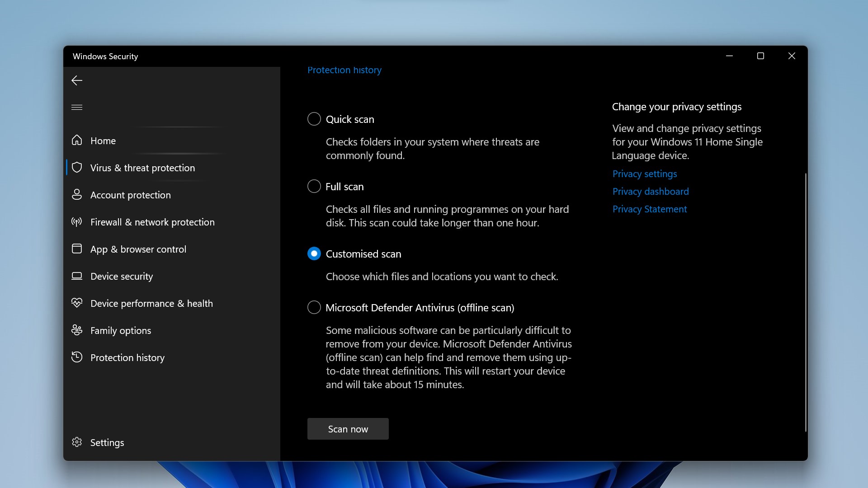Click the Family options icon
The image size is (868, 488).
tap(76, 330)
